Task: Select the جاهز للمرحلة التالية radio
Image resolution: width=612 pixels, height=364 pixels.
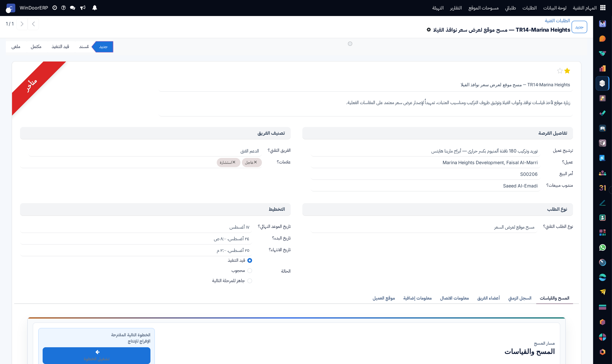Action: [250, 281]
